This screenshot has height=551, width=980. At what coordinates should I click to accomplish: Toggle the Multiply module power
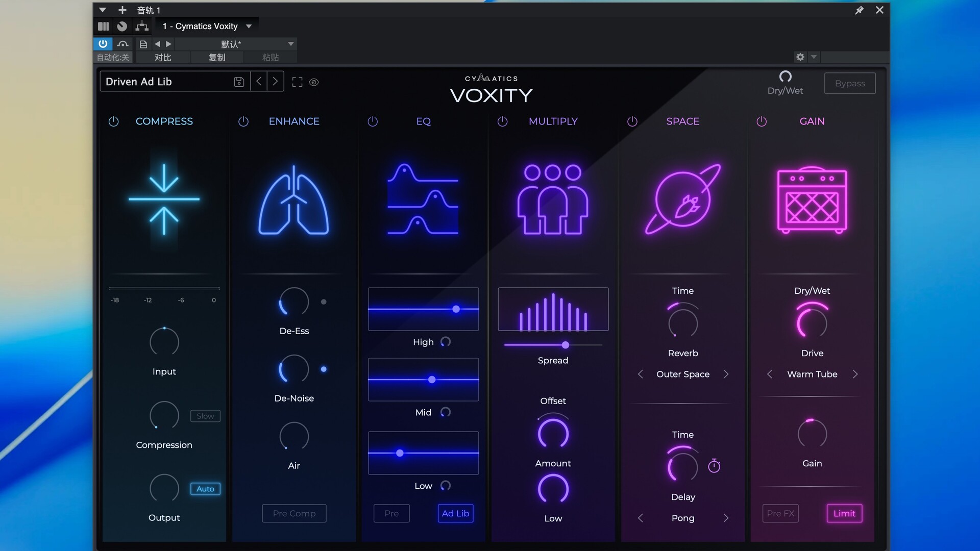point(502,121)
